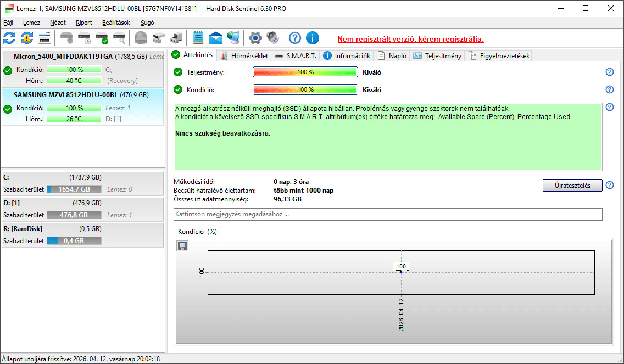This screenshot has height=364, width=624.
Task: Click the floppy save icon above graph
Action: (x=182, y=247)
